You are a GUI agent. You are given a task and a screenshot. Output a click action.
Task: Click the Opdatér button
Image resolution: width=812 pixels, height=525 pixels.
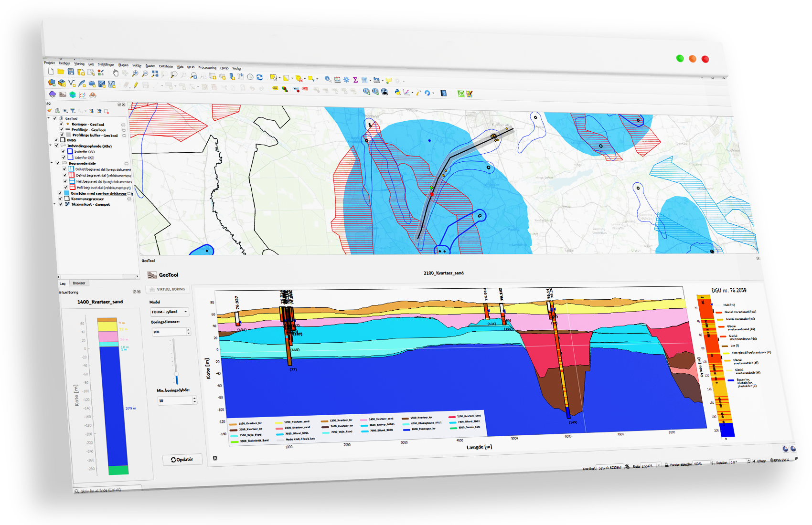tap(182, 460)
